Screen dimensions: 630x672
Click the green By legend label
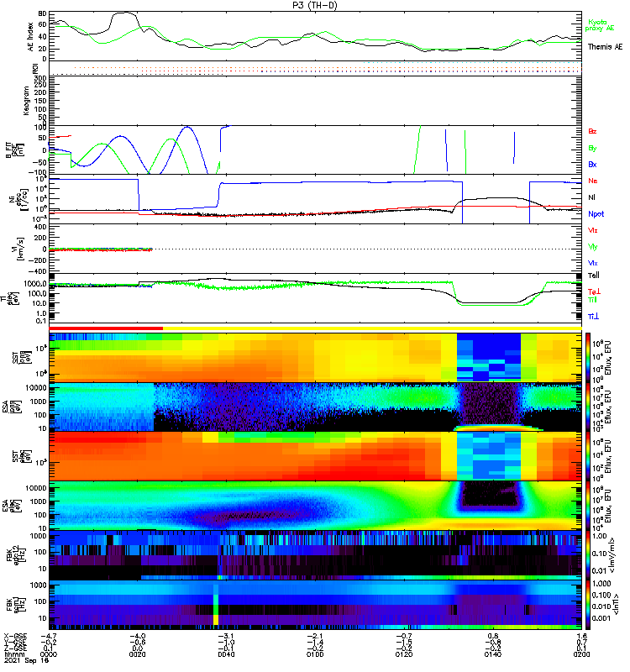click(592, 149)
